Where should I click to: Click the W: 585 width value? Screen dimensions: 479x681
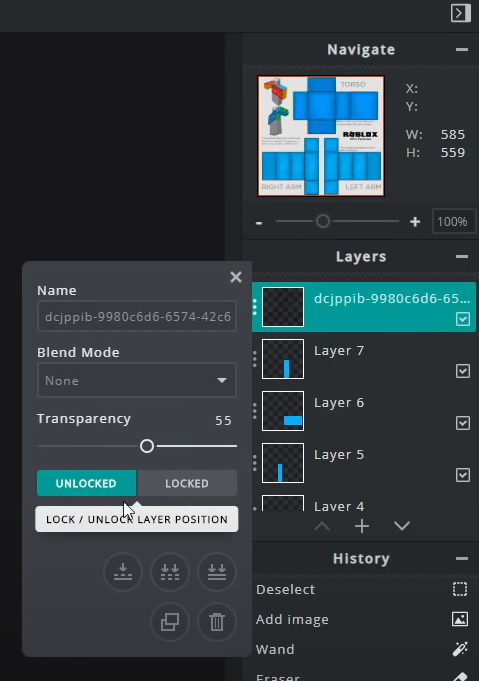pyautogui.click(x=453, y=134)
